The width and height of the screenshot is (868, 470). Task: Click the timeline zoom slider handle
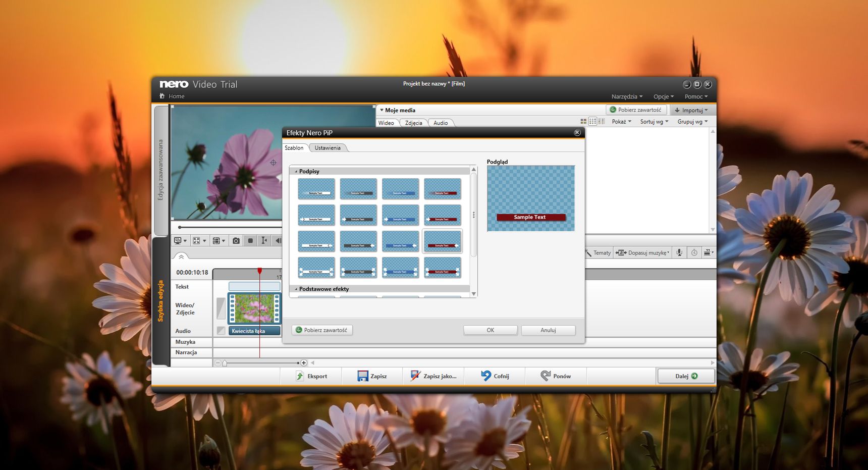click(225, 363)
